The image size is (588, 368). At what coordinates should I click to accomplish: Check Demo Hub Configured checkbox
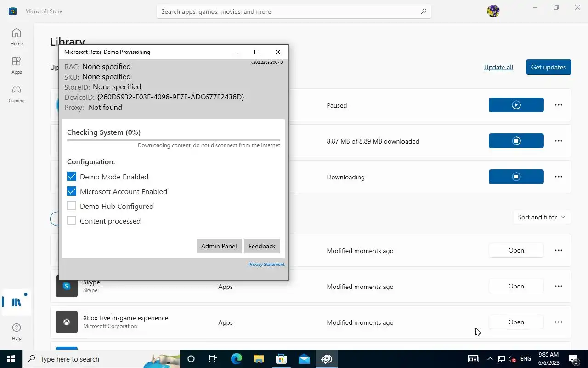72,206
